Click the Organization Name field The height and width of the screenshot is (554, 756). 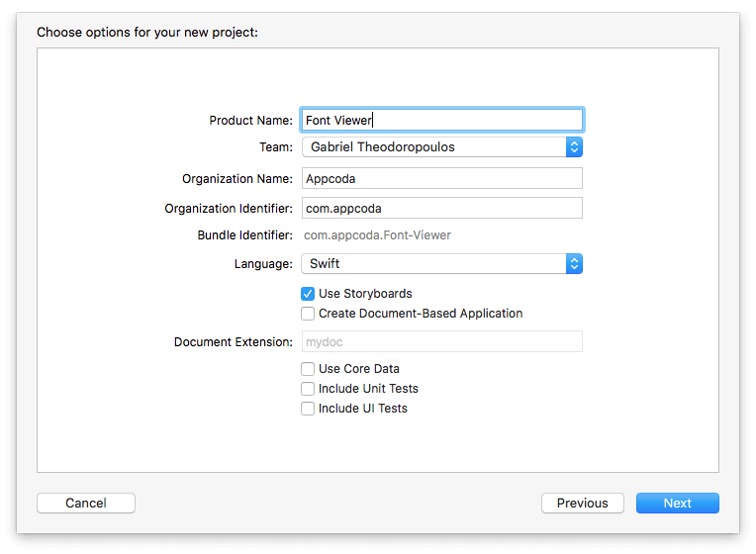441,179
